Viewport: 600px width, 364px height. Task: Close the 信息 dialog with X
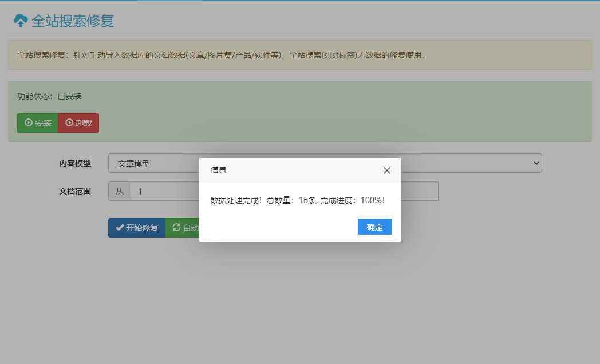(x=387, y=171)
